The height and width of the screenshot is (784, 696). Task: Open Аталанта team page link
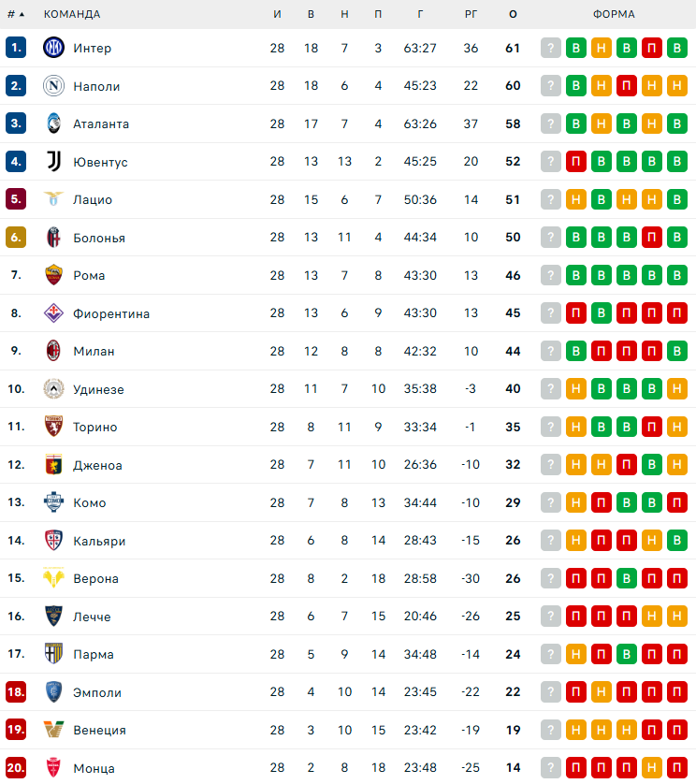coord(101,123)
